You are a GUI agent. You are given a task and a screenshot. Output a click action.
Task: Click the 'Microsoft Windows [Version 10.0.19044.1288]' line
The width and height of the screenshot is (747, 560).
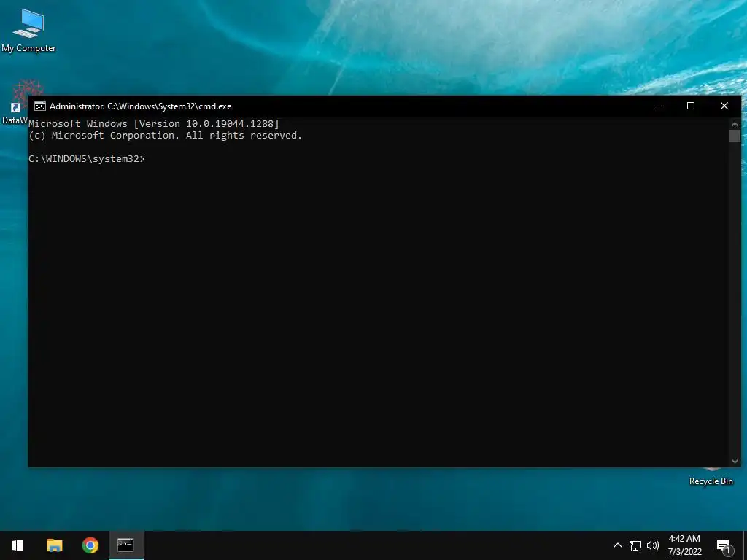[154, 124]
